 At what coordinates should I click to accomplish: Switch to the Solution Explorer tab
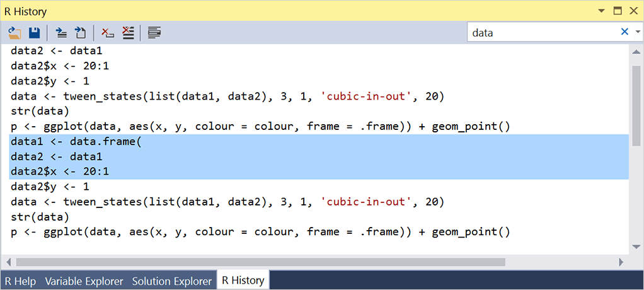(x=171, y=281)
